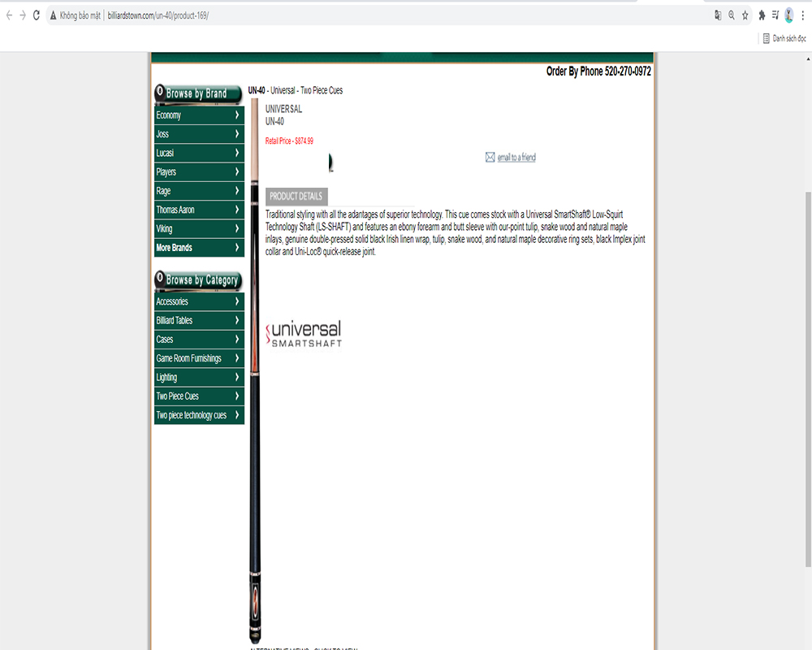
Task: Expand chevron on More Brands row
Action: 236,247
